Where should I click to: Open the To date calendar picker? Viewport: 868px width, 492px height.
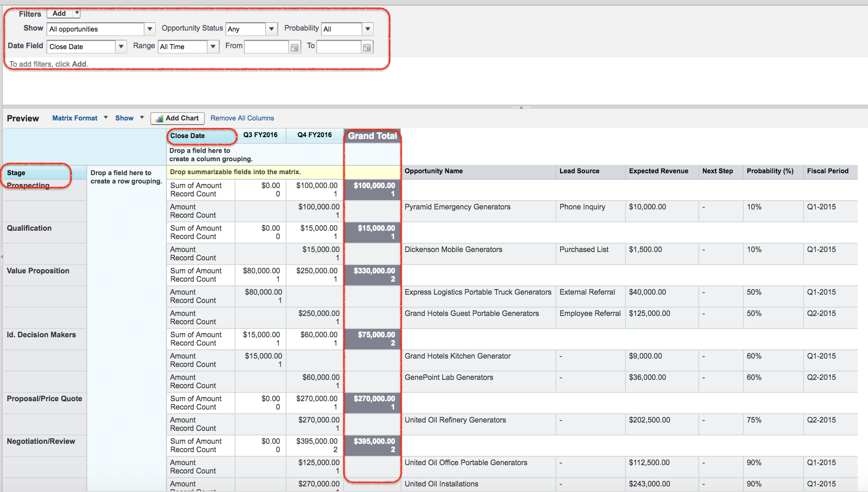click(367, 47)
